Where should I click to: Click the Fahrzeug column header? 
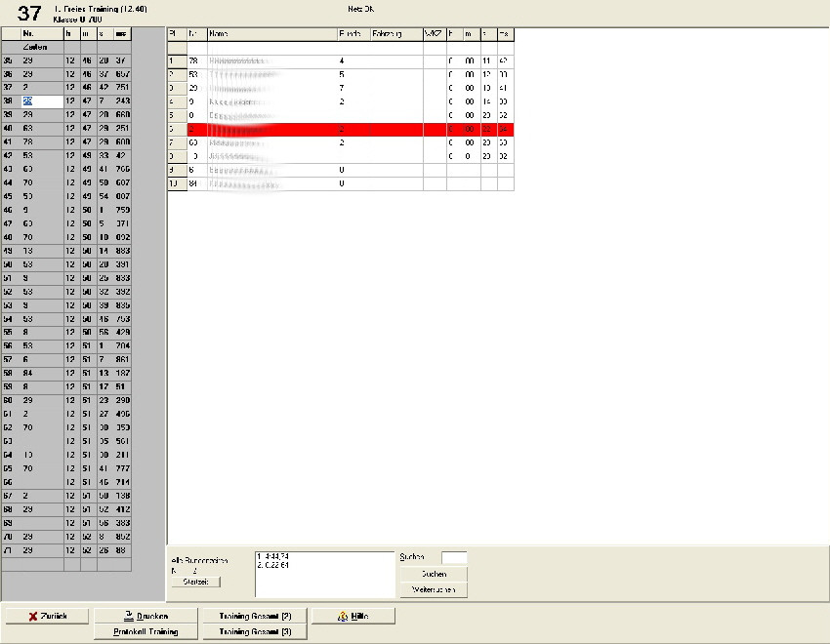pos(394,33)
